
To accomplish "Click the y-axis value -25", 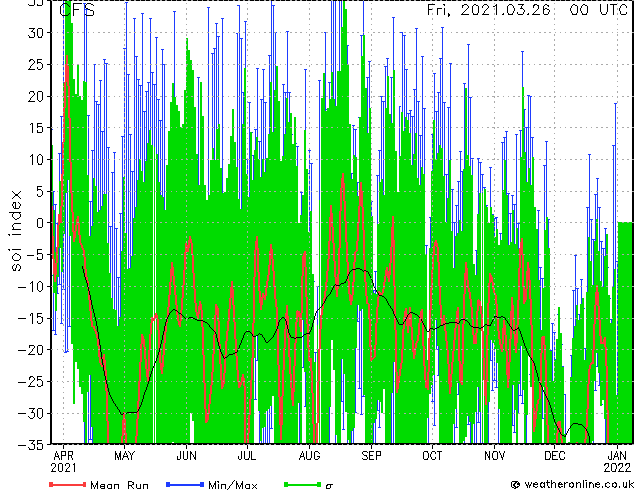I will coord(31,382).
